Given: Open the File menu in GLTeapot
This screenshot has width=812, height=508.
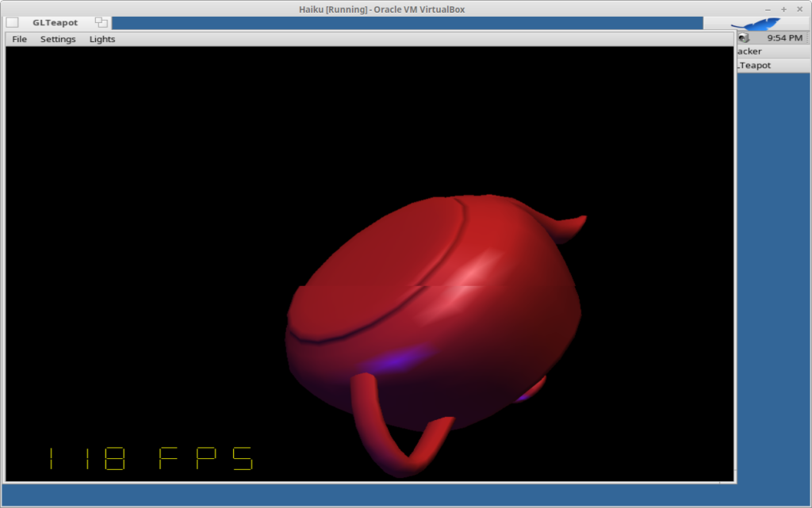Looking at the screenshot, I should tap(19, 40).
